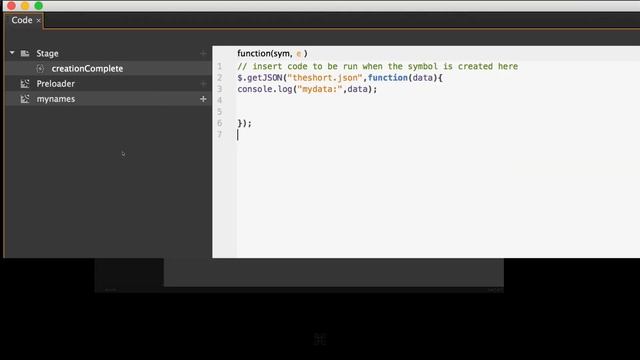
Task: Collapse the Stage tree node
Action: click(x=12, y=53)
